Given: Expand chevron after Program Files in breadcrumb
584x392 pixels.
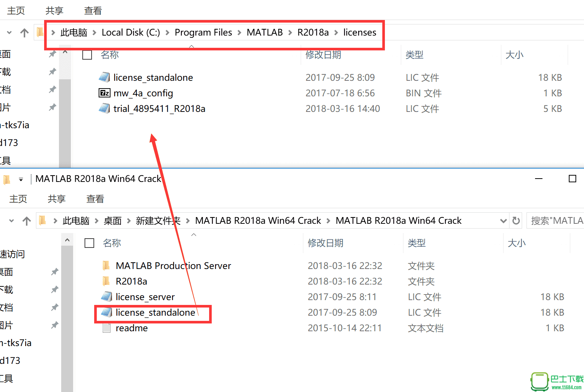Looking at the screenshot, I should pyautogui.click(x=240, y=33).
